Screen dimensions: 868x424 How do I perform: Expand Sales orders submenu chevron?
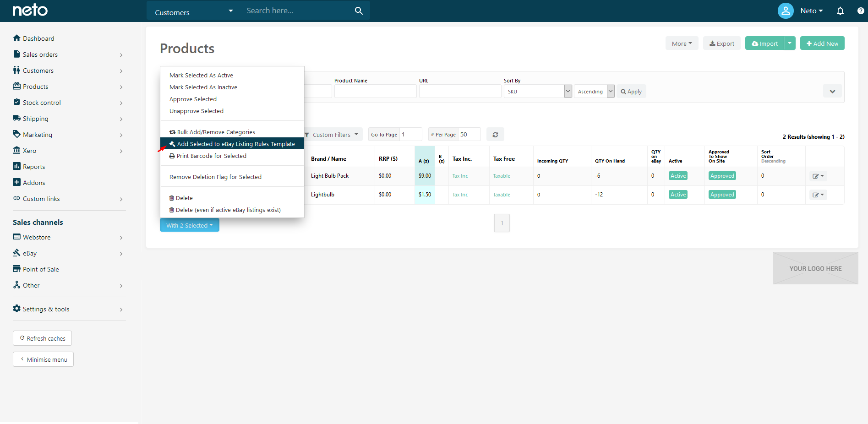[x=121, y=55]
